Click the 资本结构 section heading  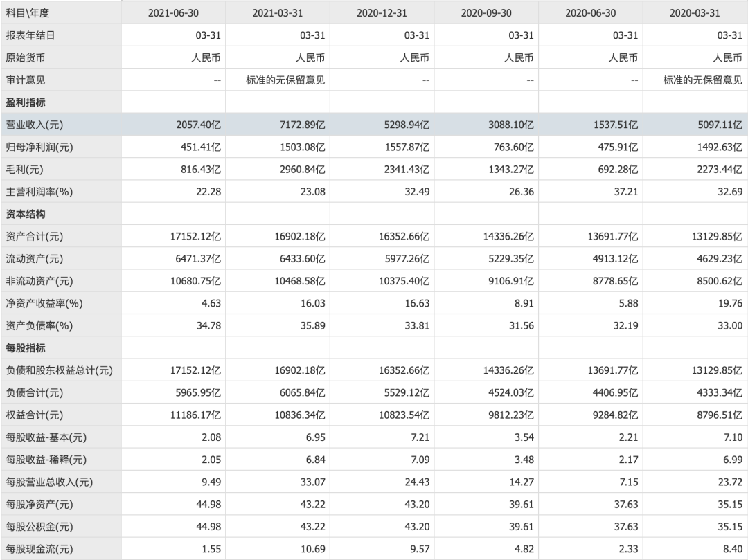pyautogui.click(x=26, y=214)
